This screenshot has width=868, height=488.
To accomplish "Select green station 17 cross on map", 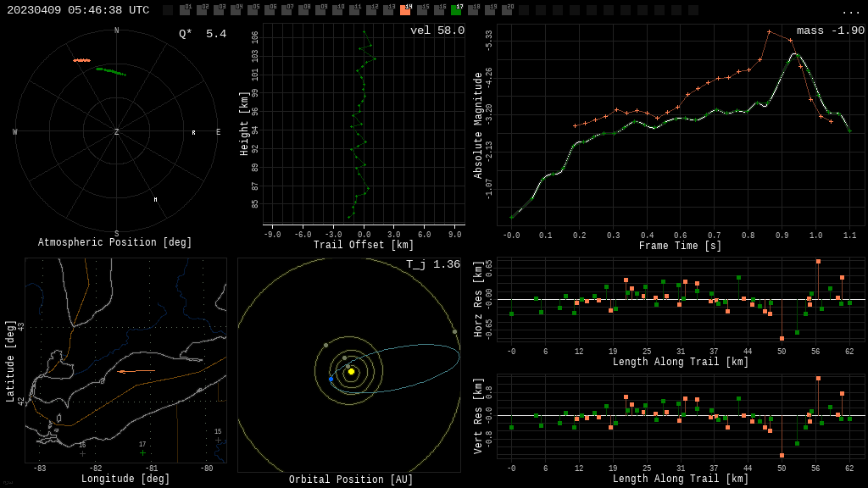I will tap(142, 452).
